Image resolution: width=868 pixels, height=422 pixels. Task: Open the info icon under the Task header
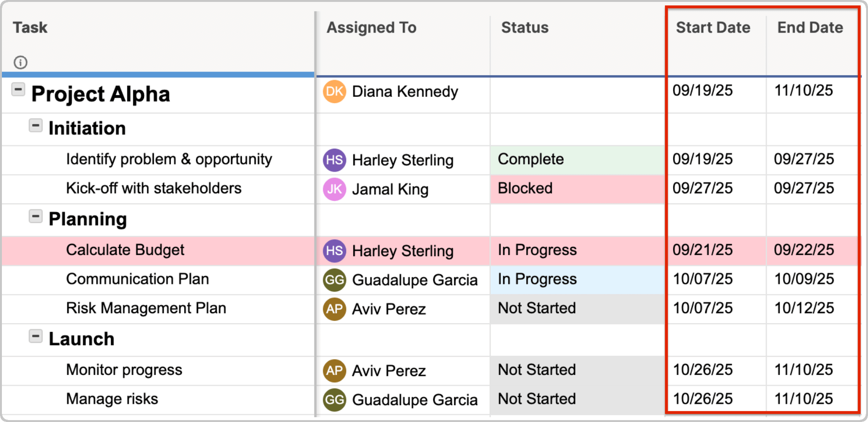point(20,62)
